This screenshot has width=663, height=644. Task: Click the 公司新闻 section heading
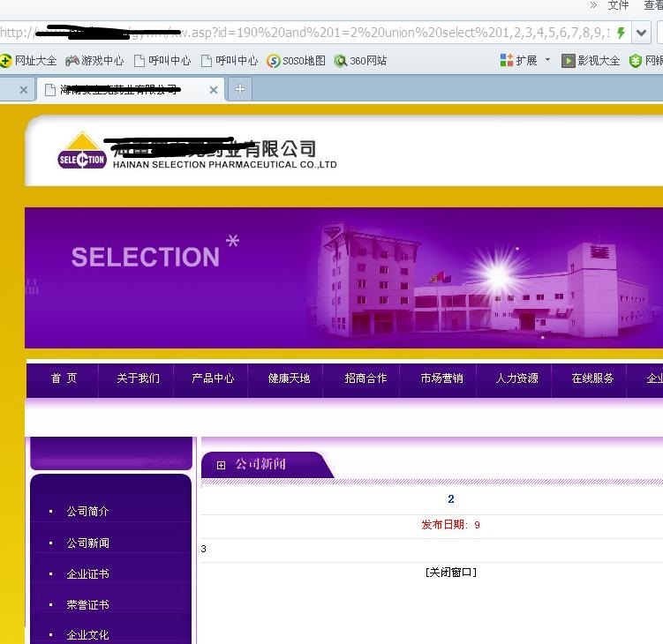pos(260,464)
